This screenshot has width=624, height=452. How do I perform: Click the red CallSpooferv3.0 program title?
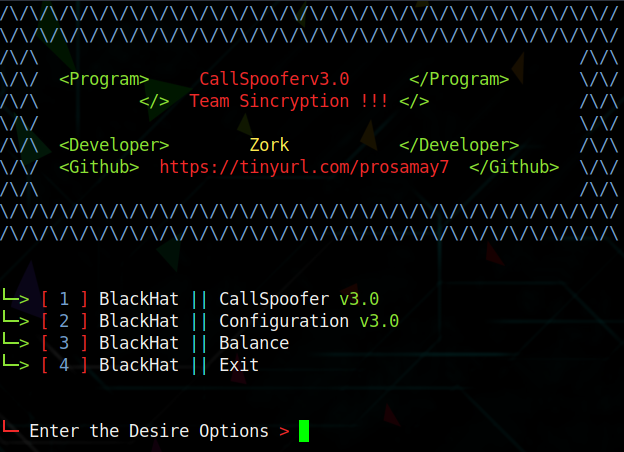click(274, 79)
